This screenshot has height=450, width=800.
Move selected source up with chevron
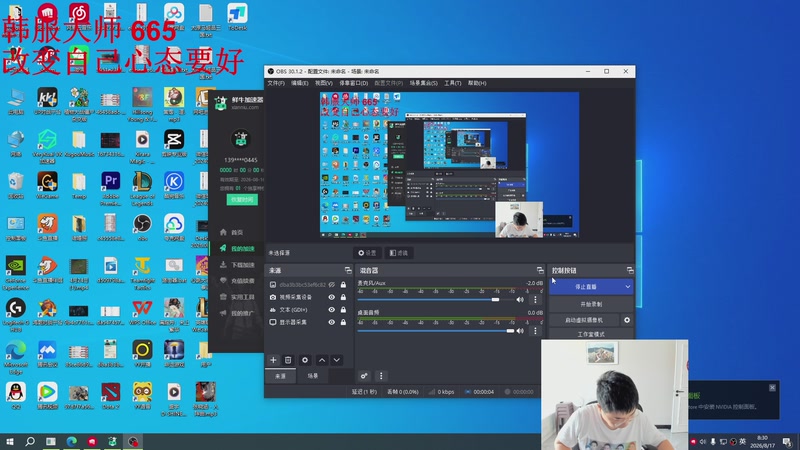point(322,360)
